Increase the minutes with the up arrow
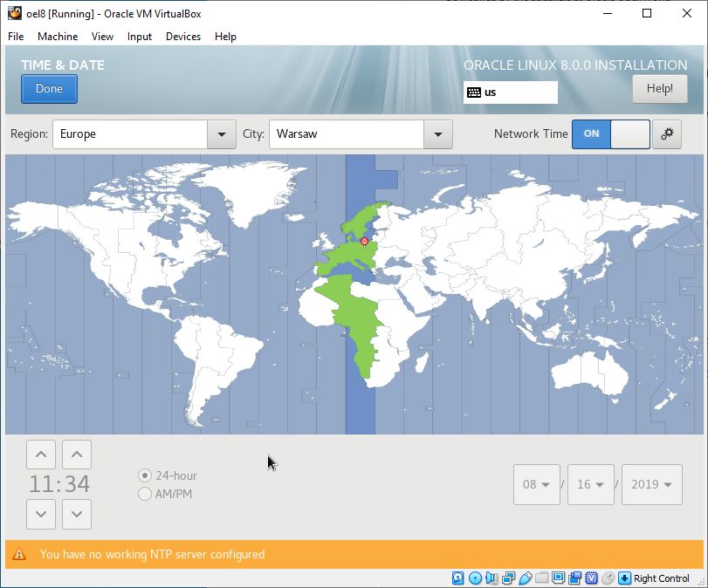 click(x=77, y=455)
